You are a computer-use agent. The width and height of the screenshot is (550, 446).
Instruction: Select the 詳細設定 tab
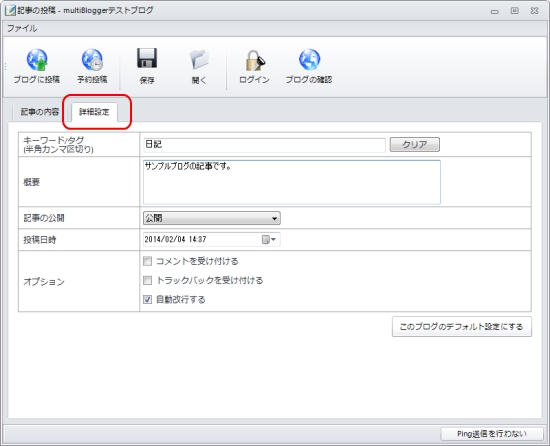[94, 112]
